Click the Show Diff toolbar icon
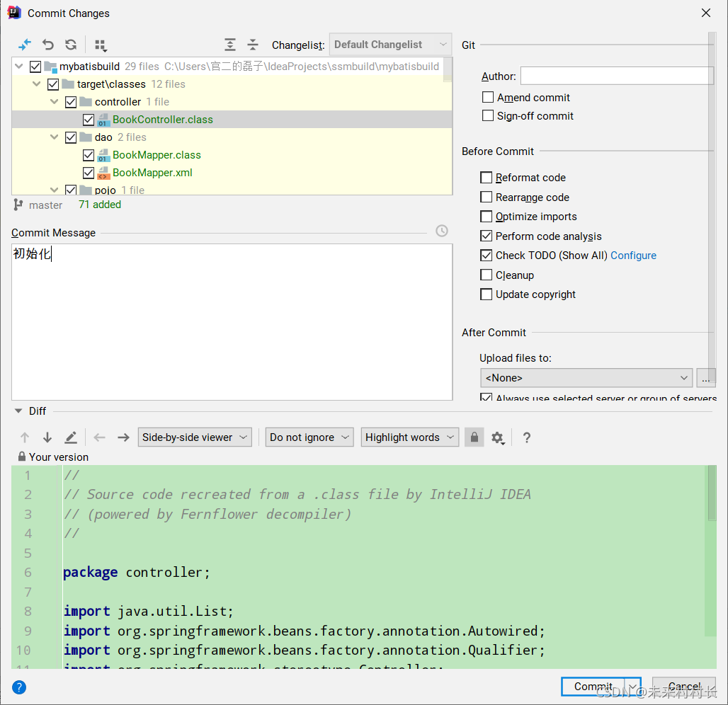This screenshot has height=705, width=728. (25, 45)
